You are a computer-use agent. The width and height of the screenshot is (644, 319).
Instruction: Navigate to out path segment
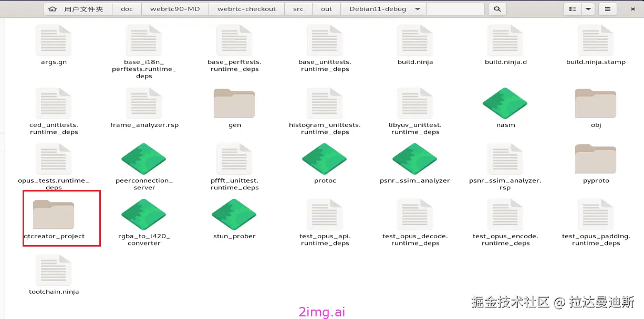327,9
